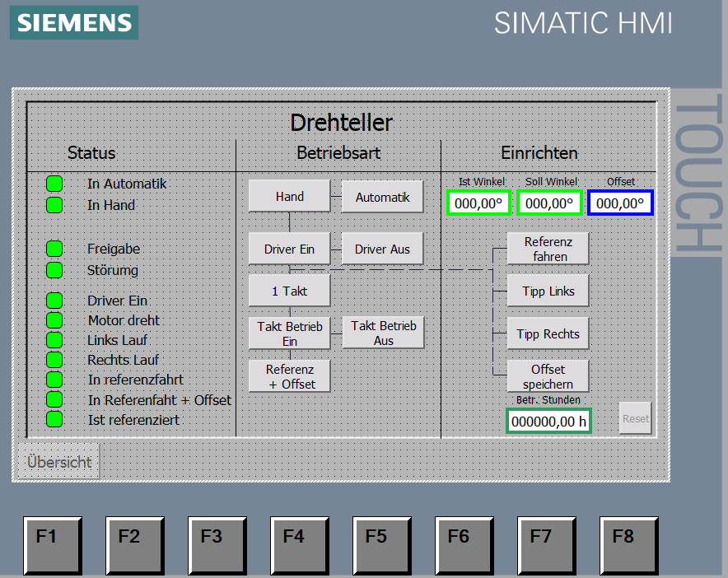
Task: Select the Ist Winkel value field
Action: [x=478, y=203]
